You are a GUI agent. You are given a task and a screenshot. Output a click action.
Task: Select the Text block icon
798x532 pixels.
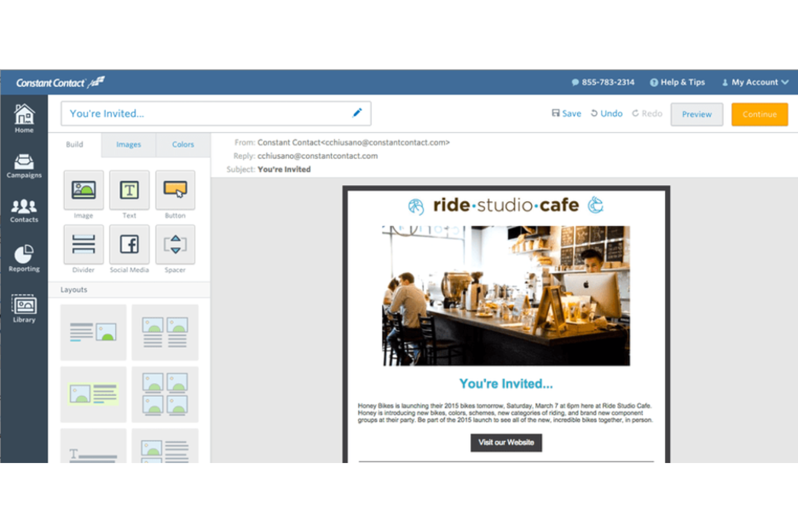click(x=129, y=191)
